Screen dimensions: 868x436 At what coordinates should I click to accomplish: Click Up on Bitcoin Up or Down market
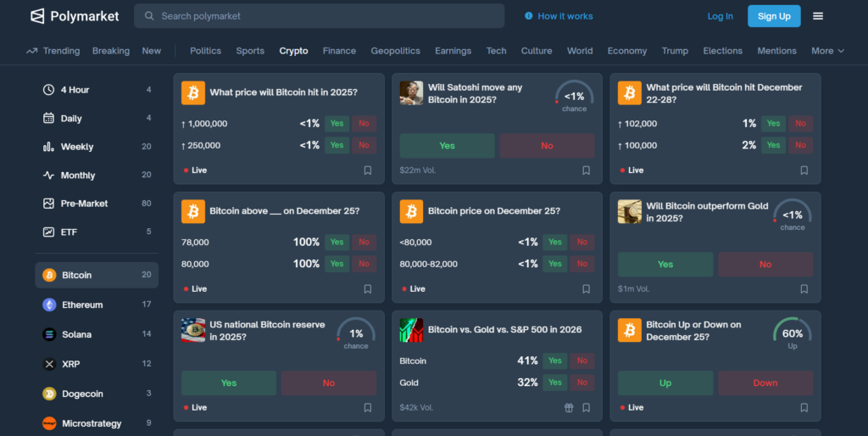(x=665, y=383)
